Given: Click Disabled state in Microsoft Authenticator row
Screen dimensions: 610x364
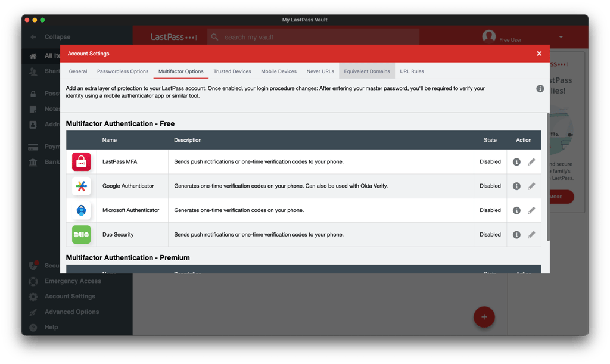Looking at the screenshot, I should click(x=490, y=210).
